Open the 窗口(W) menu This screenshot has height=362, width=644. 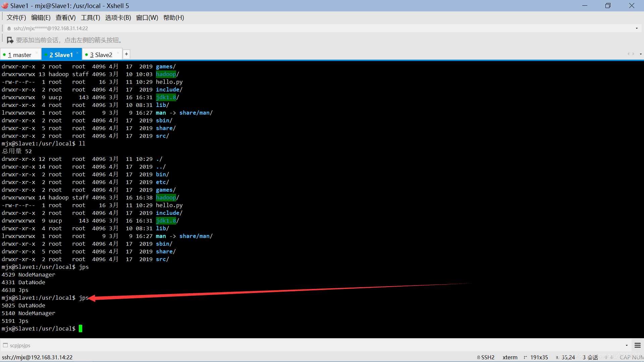click(x=147, y=18)
